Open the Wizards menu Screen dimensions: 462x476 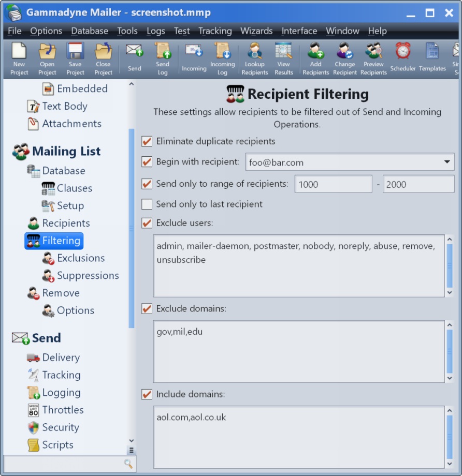[x=256, y=31]
